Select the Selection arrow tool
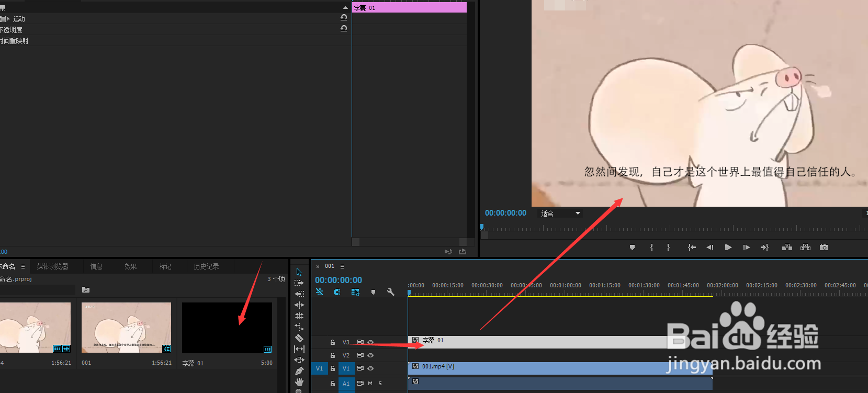 tap(299, 272)
